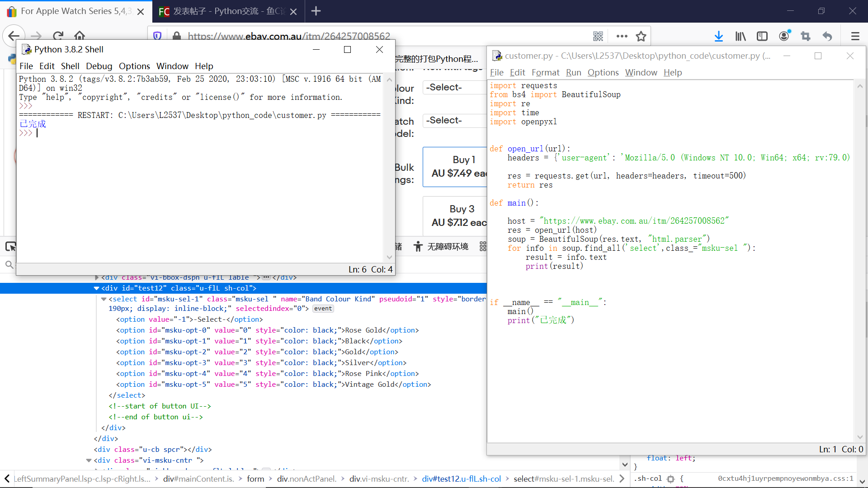This screenshot has height=488, width=868.
Task: Maximize the Python Shell window
Action: [347, 49]
